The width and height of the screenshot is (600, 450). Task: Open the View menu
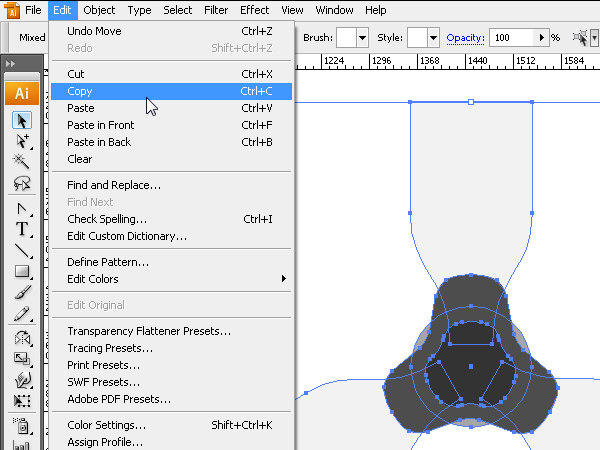click(292, 10)
